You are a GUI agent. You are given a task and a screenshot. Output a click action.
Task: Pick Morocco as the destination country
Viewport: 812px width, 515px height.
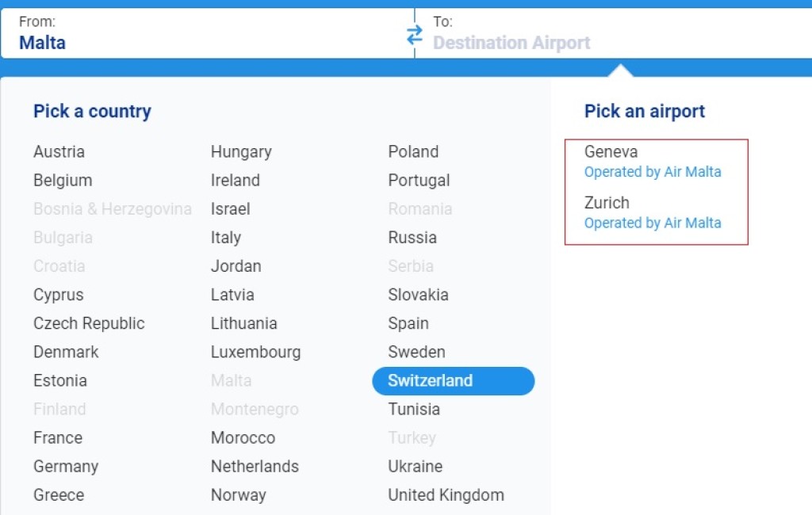pyautogui.click(x=243, y=438)
